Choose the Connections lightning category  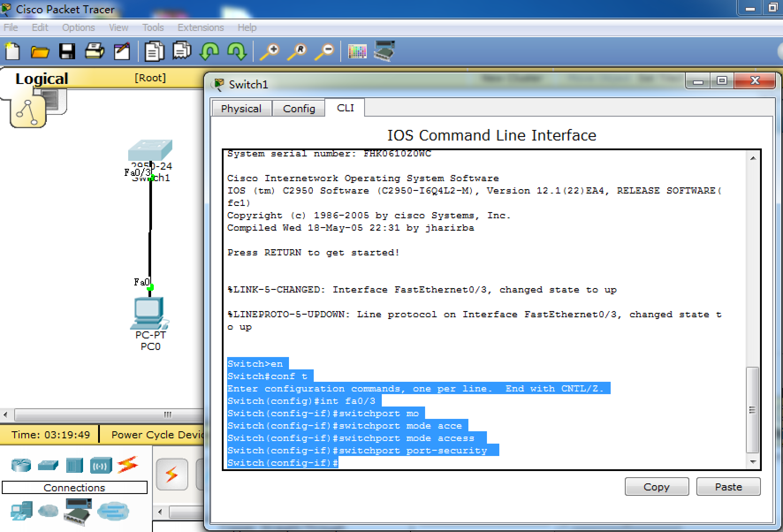(128, 465)
